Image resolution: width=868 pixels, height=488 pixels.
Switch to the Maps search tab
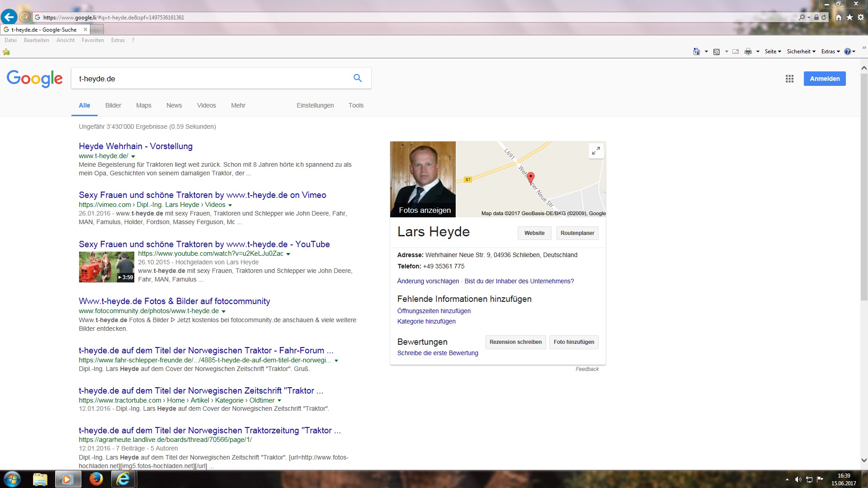(144, 105)
